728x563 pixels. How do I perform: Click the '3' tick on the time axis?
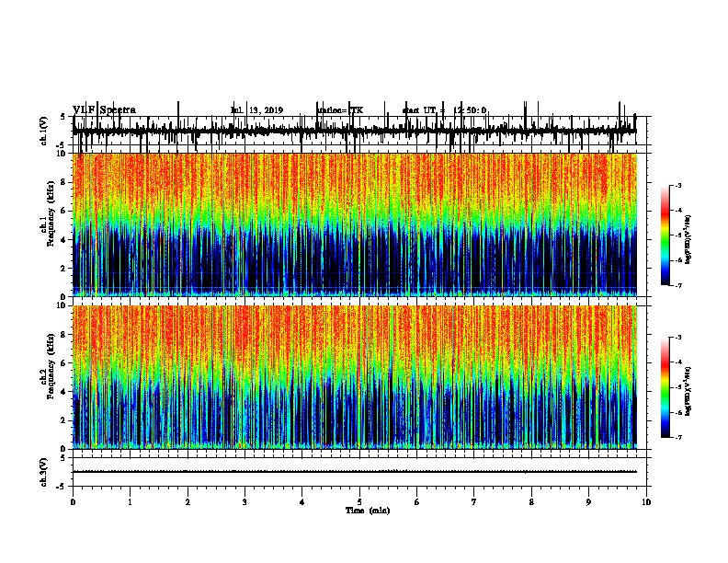[245, 502]
